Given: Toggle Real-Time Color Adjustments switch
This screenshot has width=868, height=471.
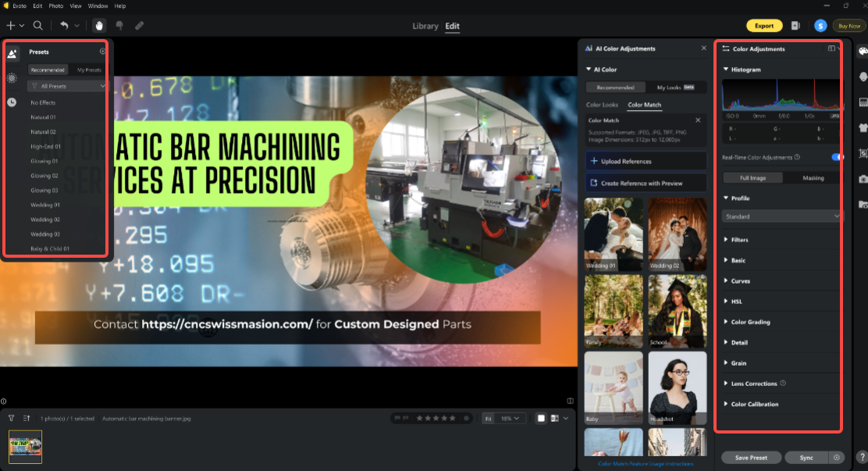Looking at the screenshot, I should click(837, 157).
